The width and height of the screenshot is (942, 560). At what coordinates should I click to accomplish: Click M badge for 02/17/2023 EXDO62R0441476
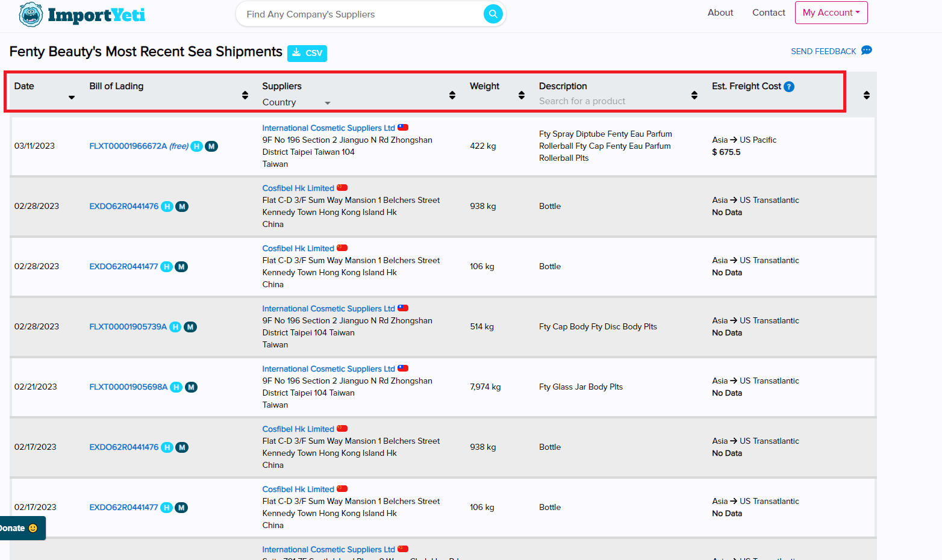coord(182,447)
